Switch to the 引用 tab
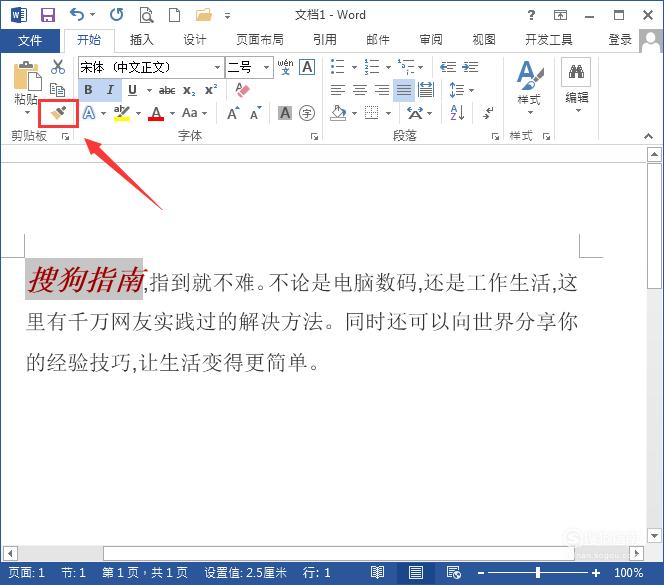The height and width of the screenshot is (585, 664). pos(325,40)
